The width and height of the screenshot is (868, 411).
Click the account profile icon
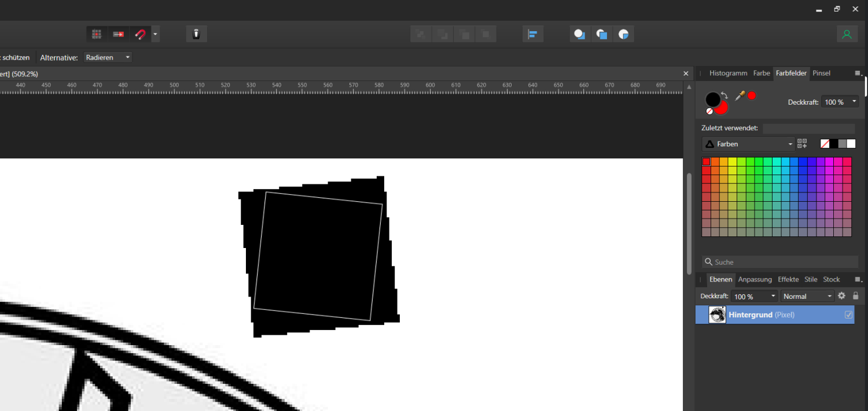[x=847, y=34]
